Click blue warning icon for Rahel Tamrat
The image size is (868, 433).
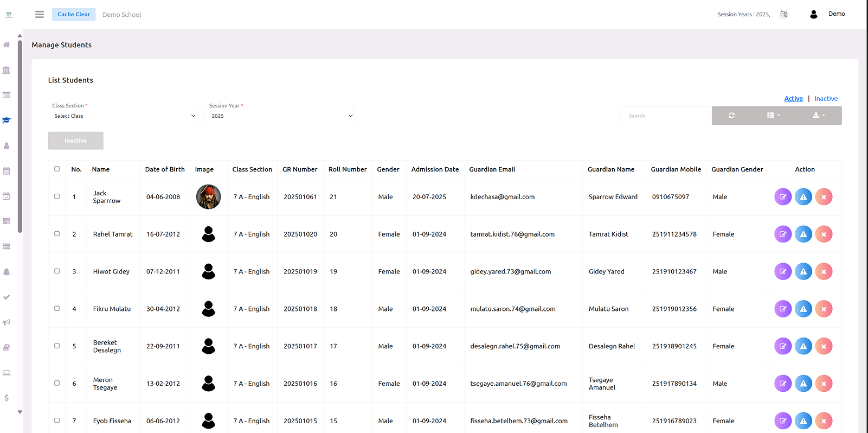click(x=803, y=234)
